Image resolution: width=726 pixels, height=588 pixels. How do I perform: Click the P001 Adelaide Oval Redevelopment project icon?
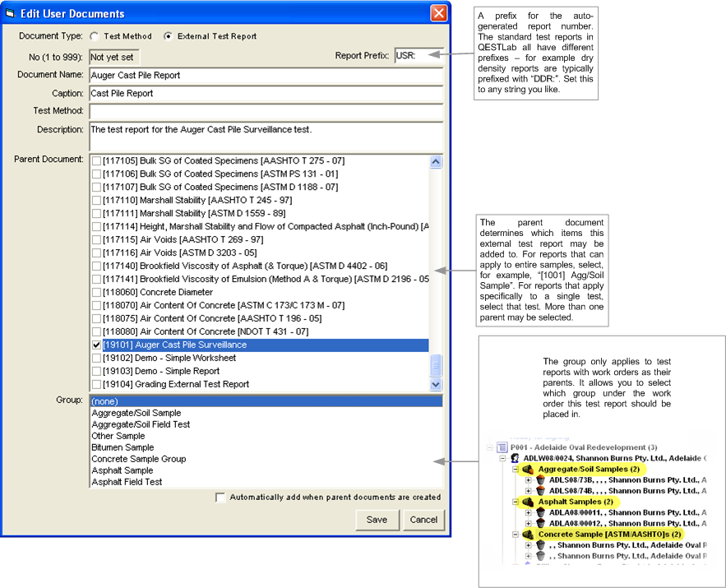(501, 447)
